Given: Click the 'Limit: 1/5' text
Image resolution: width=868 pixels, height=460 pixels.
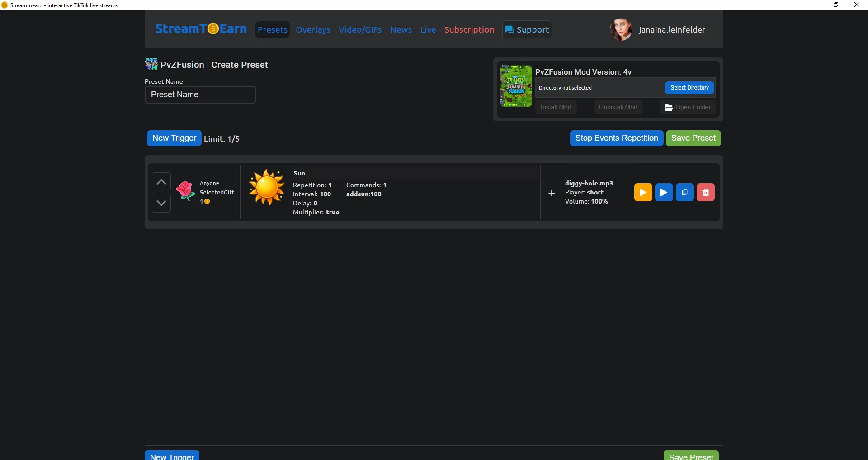Looking at the screenshot, I should tap(222, 139).
